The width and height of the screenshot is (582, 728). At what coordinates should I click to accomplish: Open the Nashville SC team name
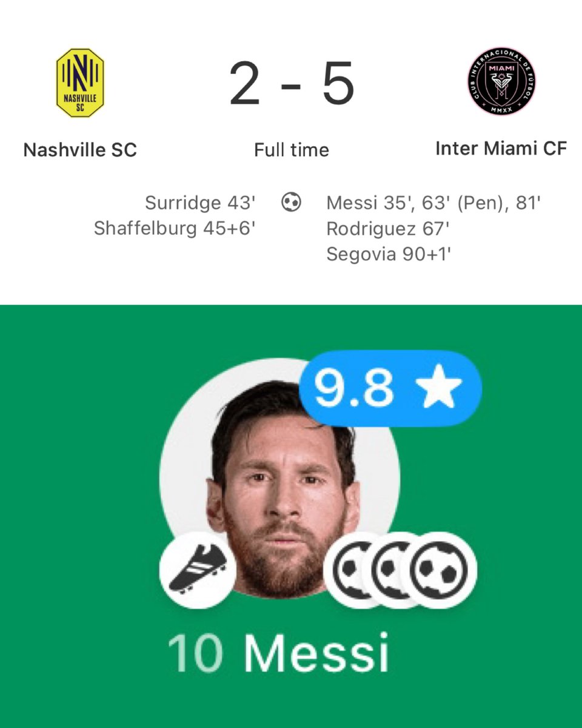(x=80, y=150)
